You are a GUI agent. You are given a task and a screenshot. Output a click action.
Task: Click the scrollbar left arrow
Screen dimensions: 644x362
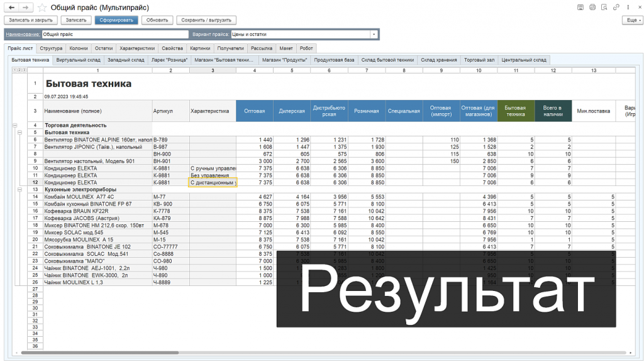point(16,353)
